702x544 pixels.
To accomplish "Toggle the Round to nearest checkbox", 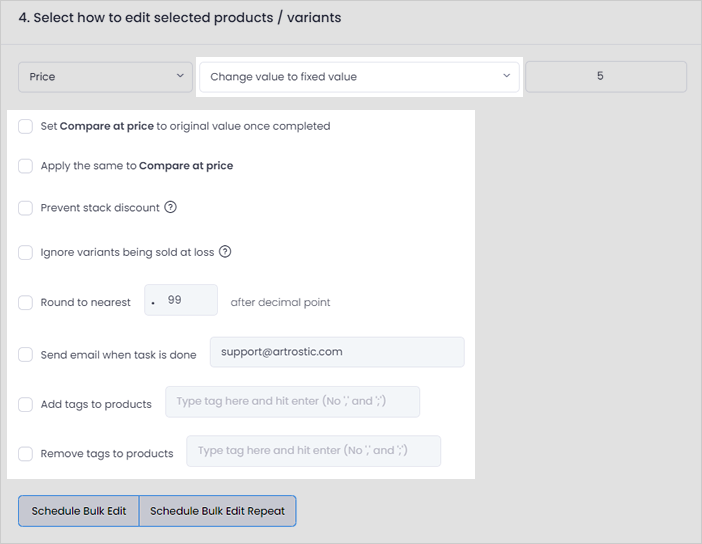I will 26,302.
